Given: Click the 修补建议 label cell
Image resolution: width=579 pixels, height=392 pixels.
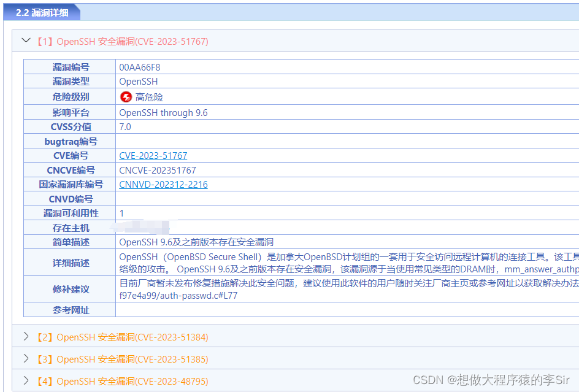Looking at the screenshot, I should [x=70, y=289].
